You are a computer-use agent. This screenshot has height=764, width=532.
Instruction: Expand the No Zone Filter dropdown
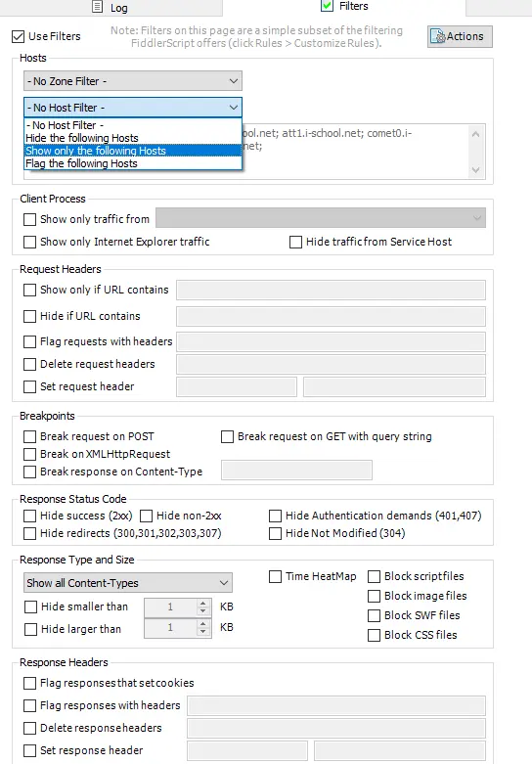[133, 81]
